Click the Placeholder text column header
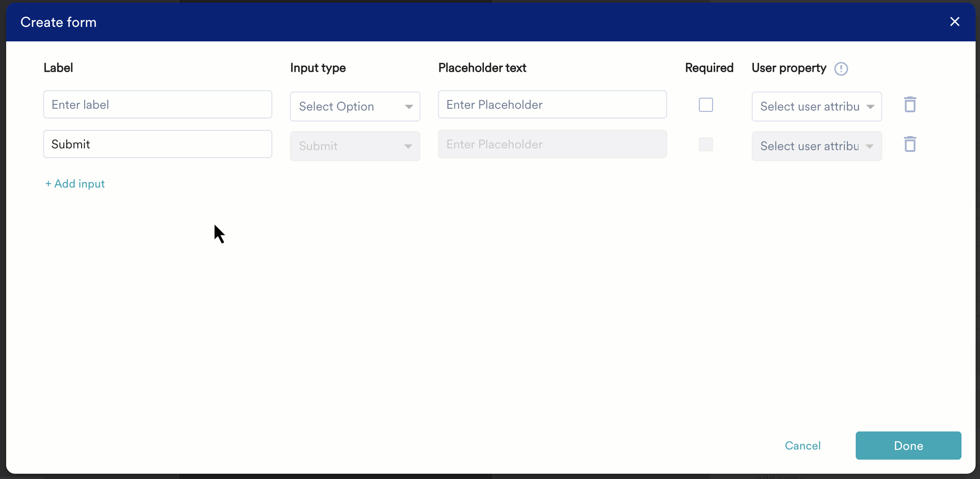 click(x=482, y=68)
